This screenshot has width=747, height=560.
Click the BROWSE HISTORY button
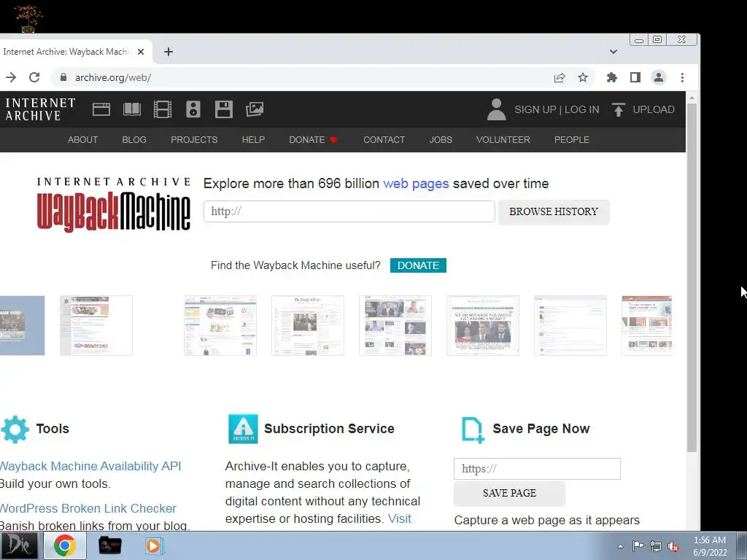(554, 211)
